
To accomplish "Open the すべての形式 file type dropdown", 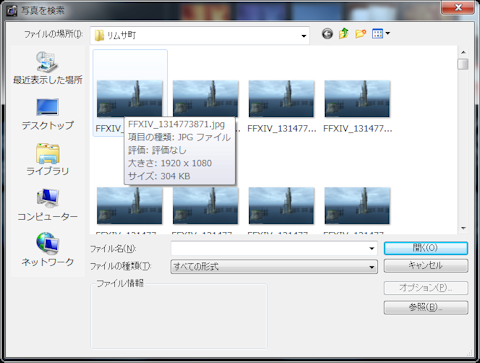I will point(274,267).
